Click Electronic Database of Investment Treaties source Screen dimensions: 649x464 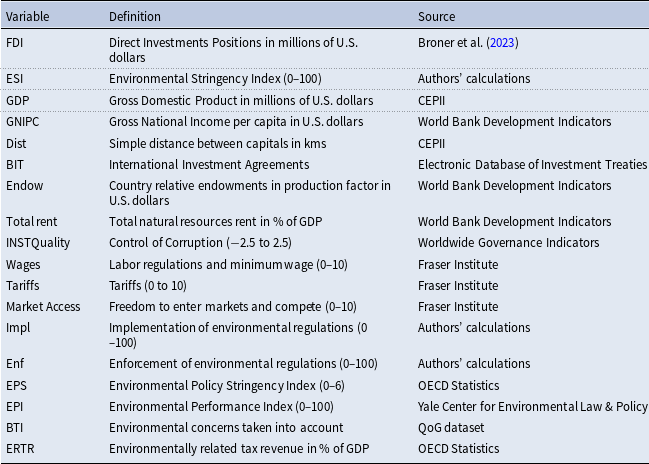coord(532,164)
